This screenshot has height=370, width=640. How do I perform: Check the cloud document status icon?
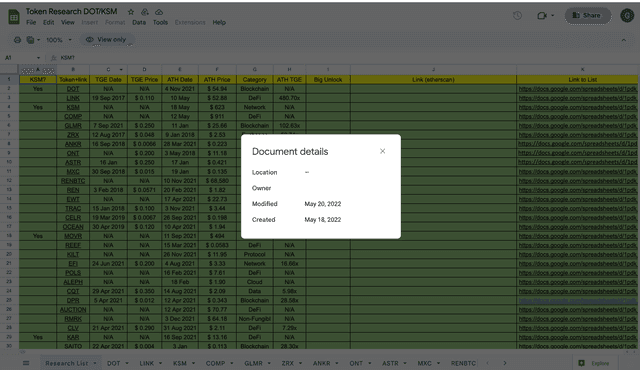[x=159, y=12]
